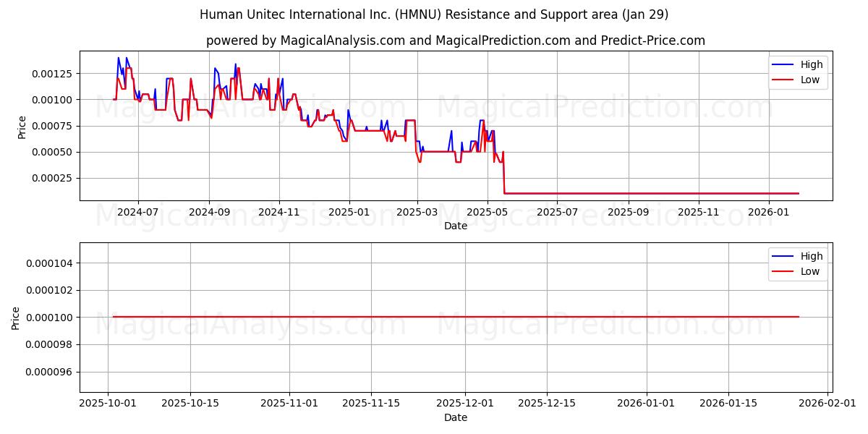Click the 2025-10-01 x-axis label
Viewport: 868px width, 434px height.
[x=109, y=404]
